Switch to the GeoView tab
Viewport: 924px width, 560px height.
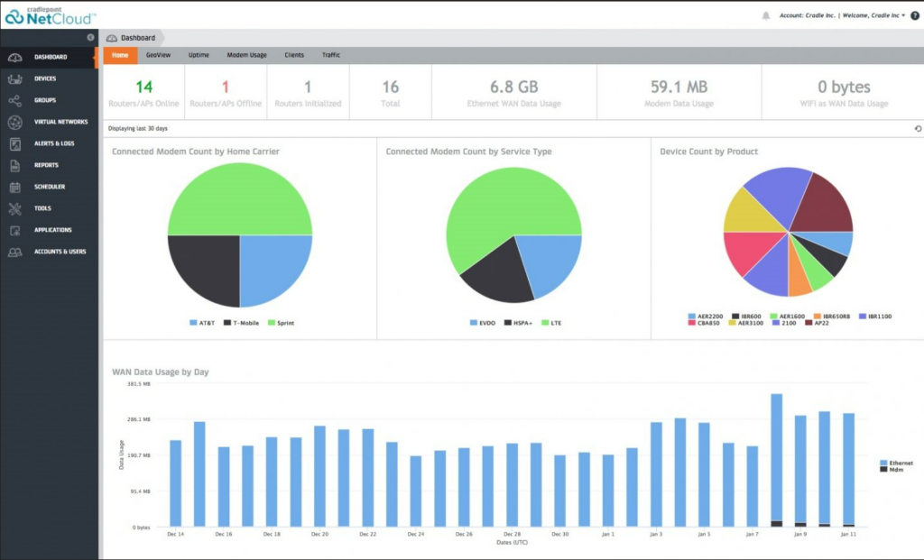[157, 54]
